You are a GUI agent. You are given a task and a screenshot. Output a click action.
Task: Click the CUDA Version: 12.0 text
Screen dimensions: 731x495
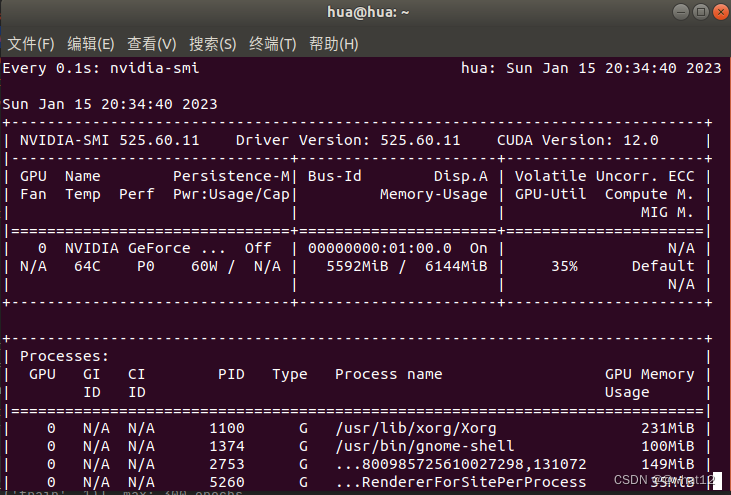click(578, 140)
